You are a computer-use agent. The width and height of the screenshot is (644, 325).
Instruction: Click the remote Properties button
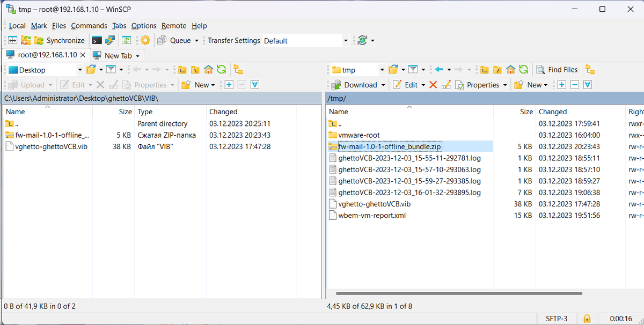tap(477, 85)
